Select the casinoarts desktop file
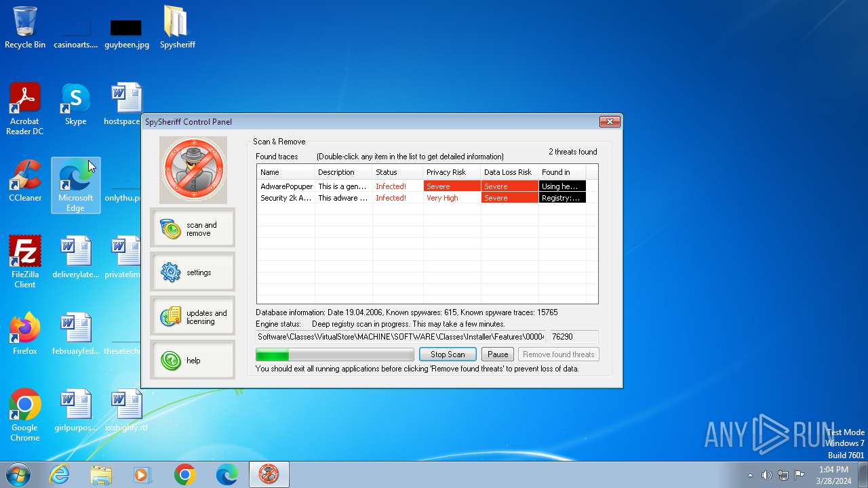 pos(76,34)
